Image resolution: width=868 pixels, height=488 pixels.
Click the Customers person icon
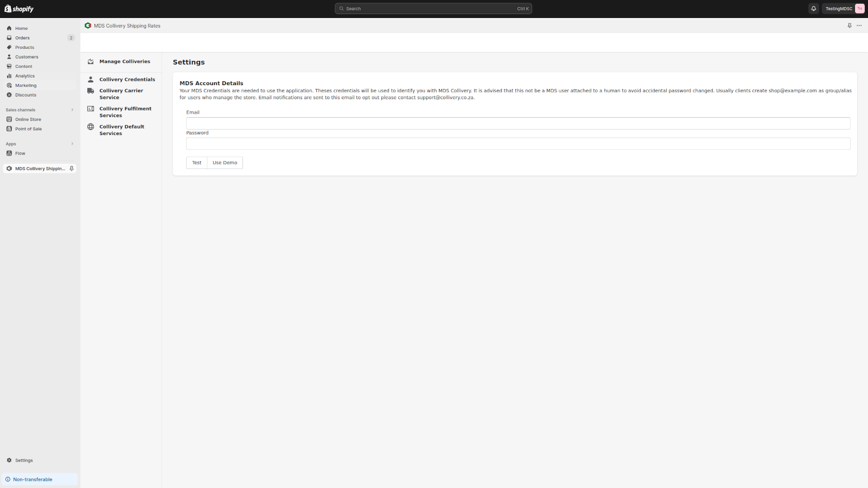pyautogui.click(x=9, y=57)
